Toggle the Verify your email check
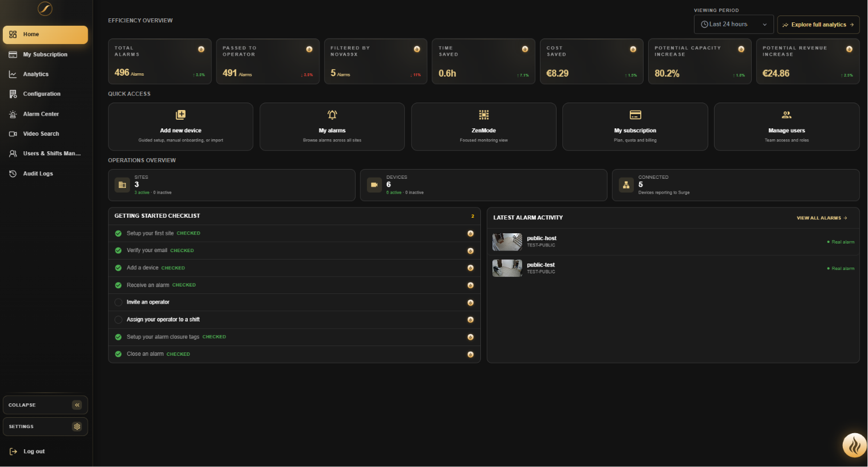868x467 pixels. [118, 250]
